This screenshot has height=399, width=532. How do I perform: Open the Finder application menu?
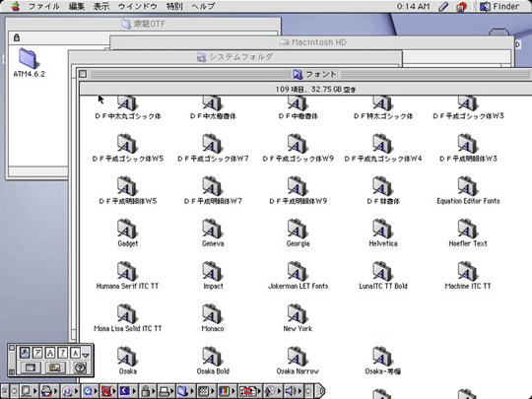click(x=499, y=6)
